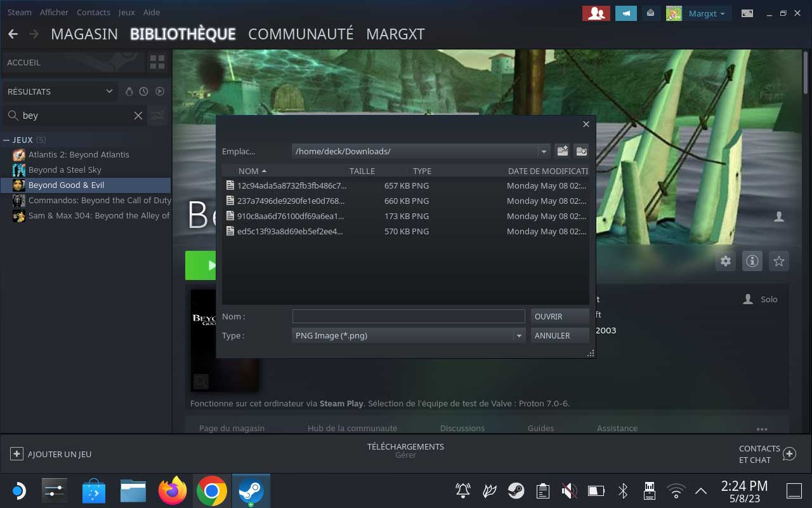Screen dimensions: 812x508
Task: Go up one folder in file dialog
Action: [562, 151]
